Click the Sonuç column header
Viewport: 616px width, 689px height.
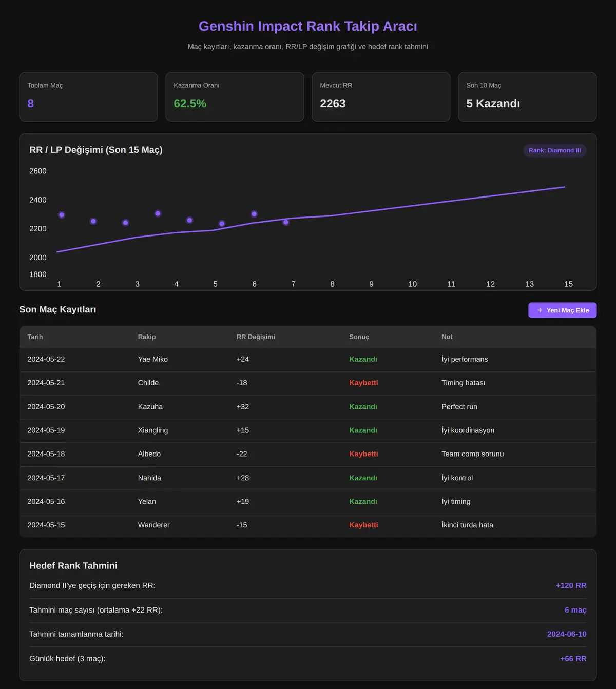pyautogui.click(x=359, y=337)
